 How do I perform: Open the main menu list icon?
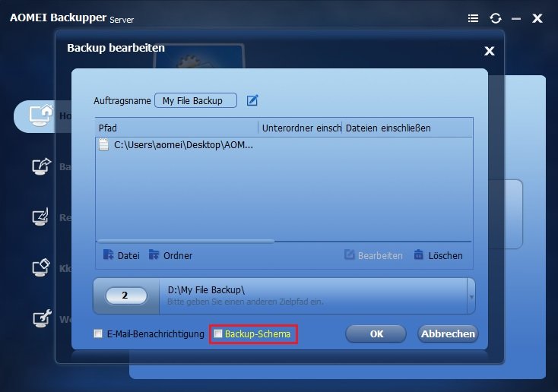473,18
